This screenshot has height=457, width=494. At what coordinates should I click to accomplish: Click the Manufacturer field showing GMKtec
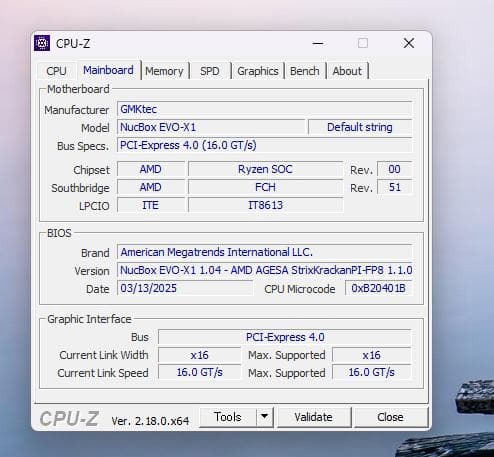pos(265,109)
